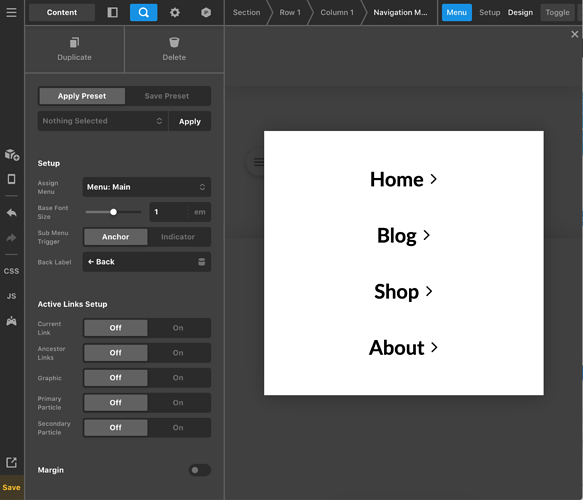Set Ancestor Links to Off
The image size is (583, 500).
(116, 353)
